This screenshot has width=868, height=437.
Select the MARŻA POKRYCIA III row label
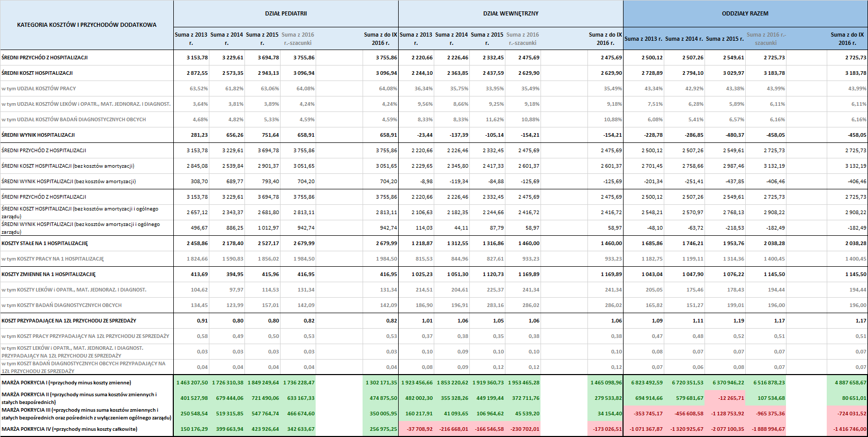(x=86, y=414)
